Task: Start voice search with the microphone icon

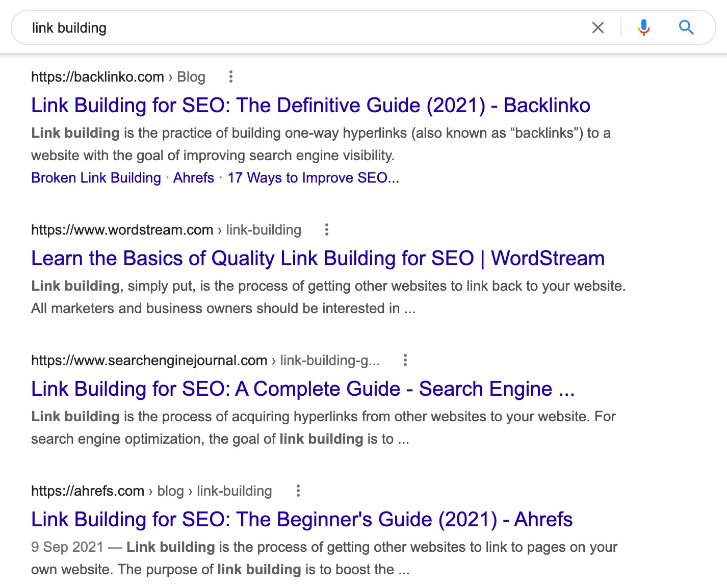Action: (x=644, y=28)
